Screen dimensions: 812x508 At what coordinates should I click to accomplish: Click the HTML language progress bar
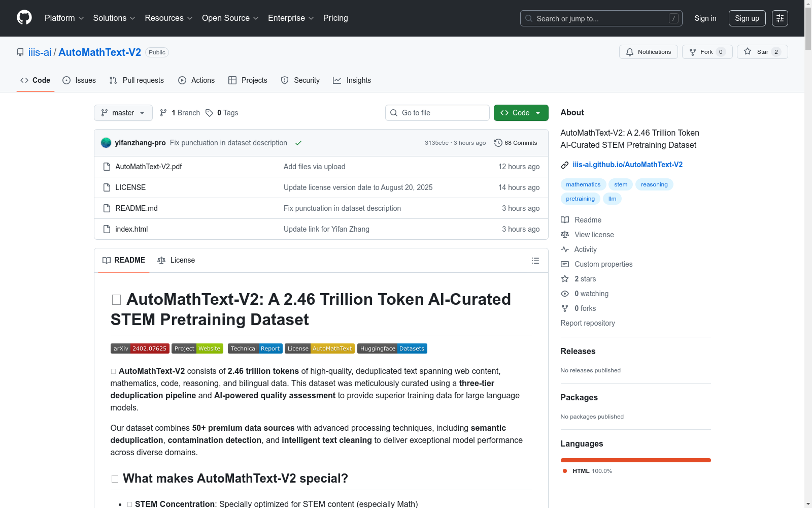click(636, 460)
